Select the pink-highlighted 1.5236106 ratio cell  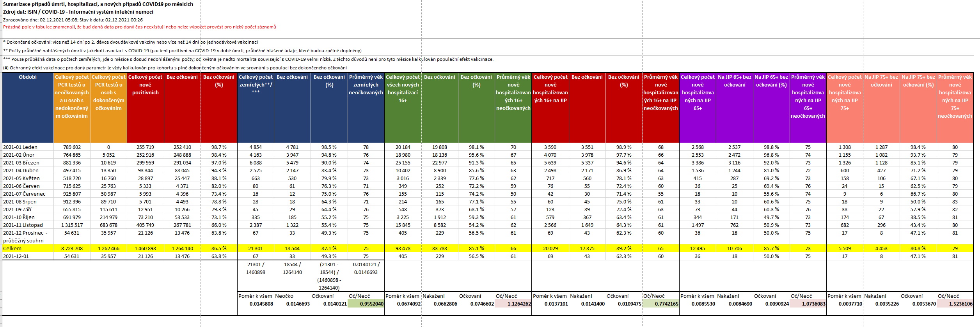point(955,304)
